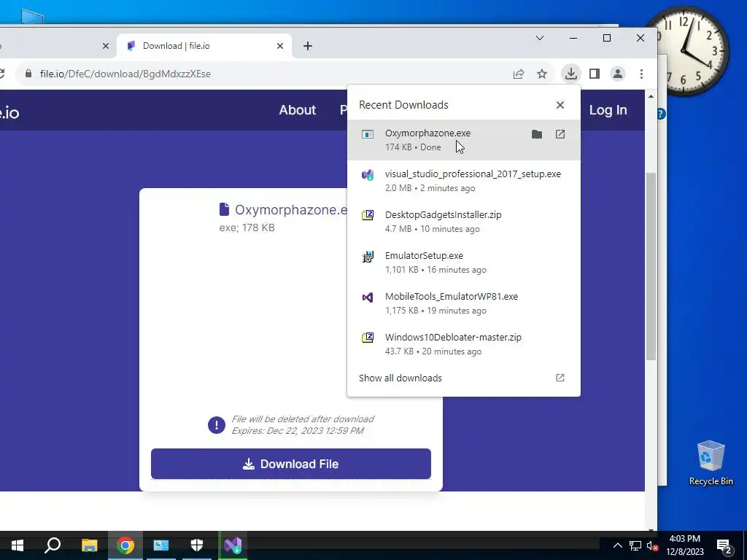Open muted volume tray icon
This screenshot has height=560, width=747.
coord(653,545)
